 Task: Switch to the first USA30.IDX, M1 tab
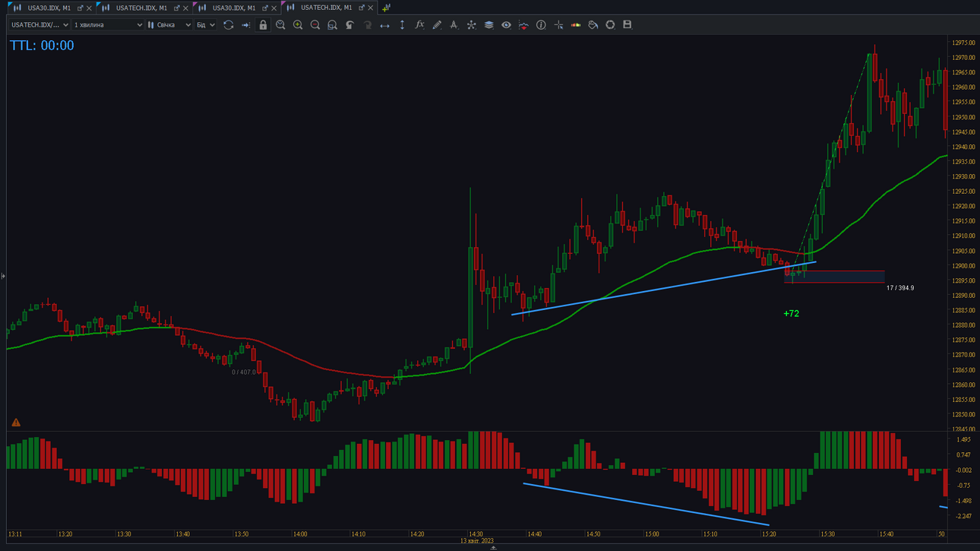pyautogui.click(x=49, y=8)
